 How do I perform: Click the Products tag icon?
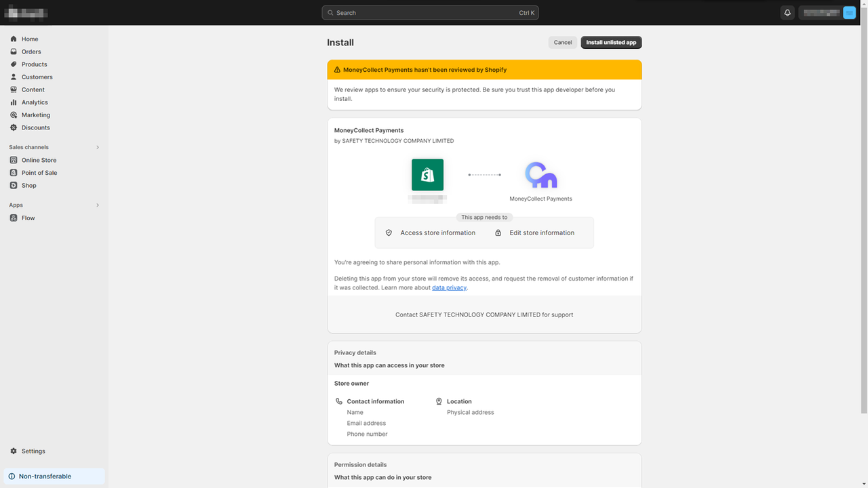(x=14, y=64)
